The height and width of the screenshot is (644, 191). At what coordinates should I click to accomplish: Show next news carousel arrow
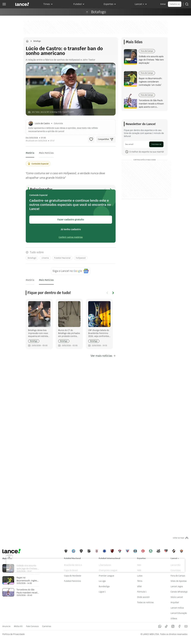coord(113,293)
